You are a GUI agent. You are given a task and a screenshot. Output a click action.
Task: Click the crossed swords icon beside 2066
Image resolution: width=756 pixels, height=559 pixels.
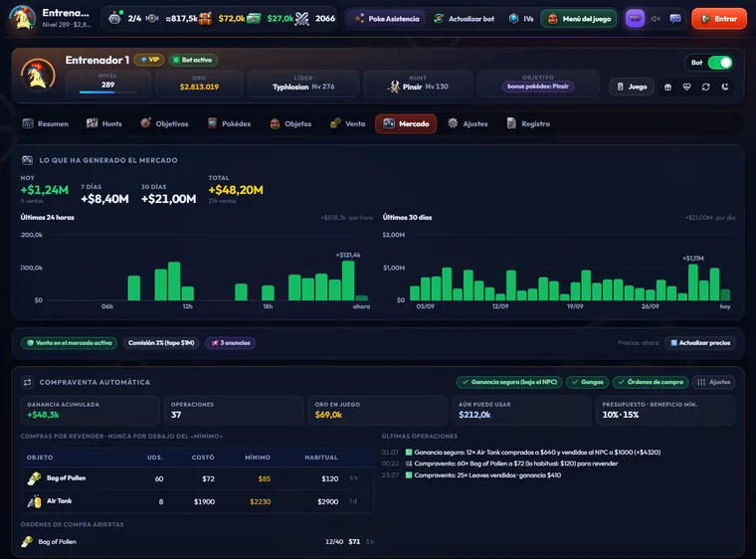click(x=301, y=18)
